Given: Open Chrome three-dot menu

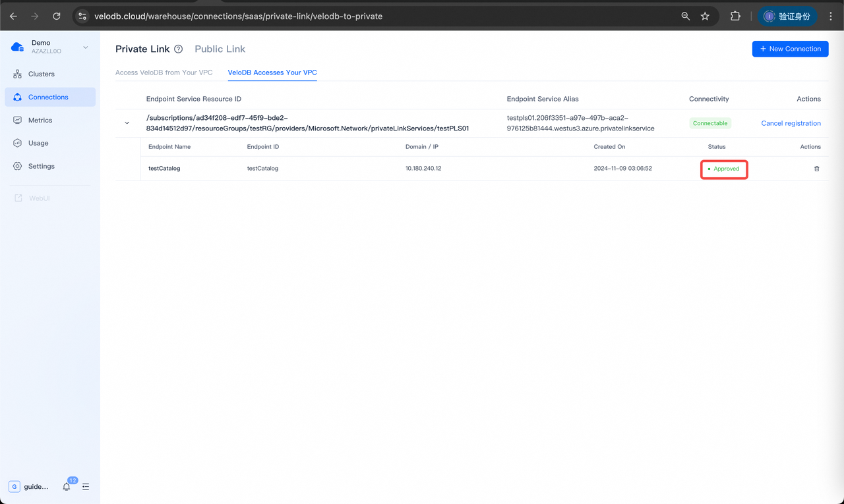Looking at the screenshot, I should 830,16.
